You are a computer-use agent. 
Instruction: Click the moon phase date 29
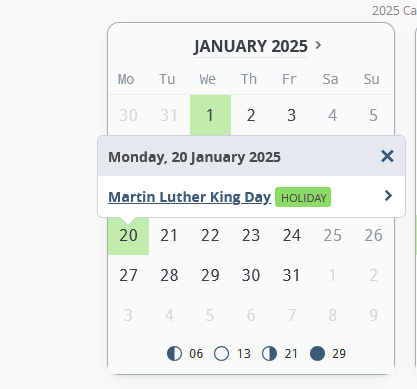pyautogui.click(x=339, y=354)
